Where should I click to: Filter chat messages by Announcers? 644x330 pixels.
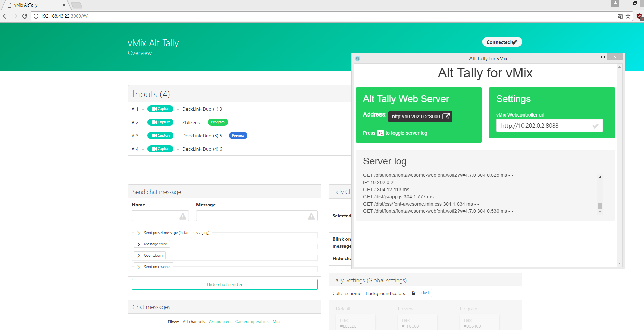[220, 322]
